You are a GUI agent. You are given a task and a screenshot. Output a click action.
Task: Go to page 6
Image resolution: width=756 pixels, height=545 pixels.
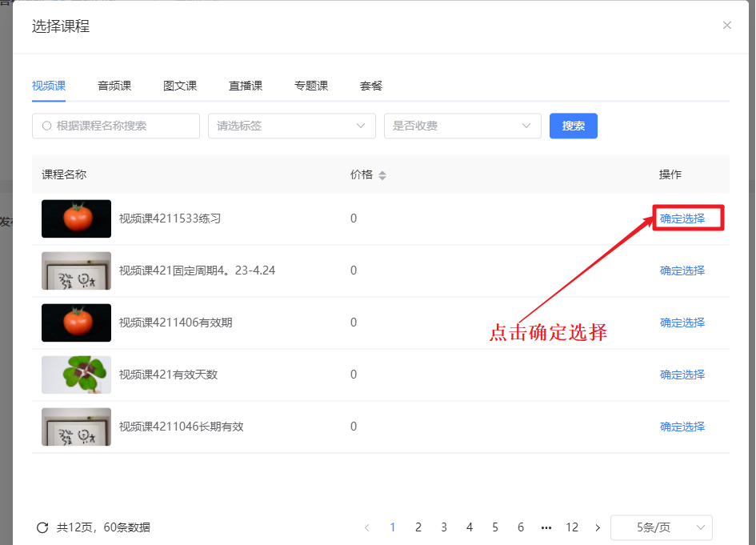coord(520,527)
